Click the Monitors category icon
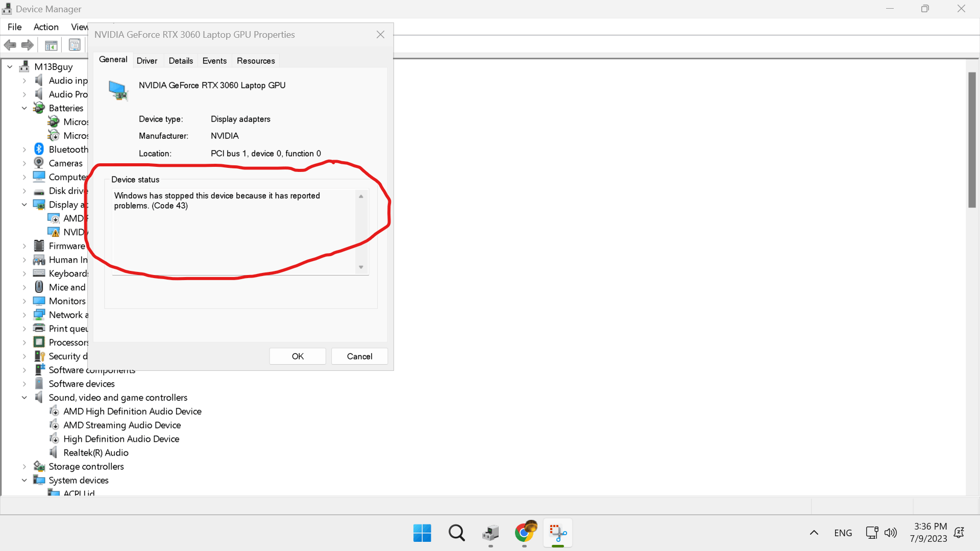Viewport: 980px width, 551px height. pyautogui.click(x=39, y=300)
